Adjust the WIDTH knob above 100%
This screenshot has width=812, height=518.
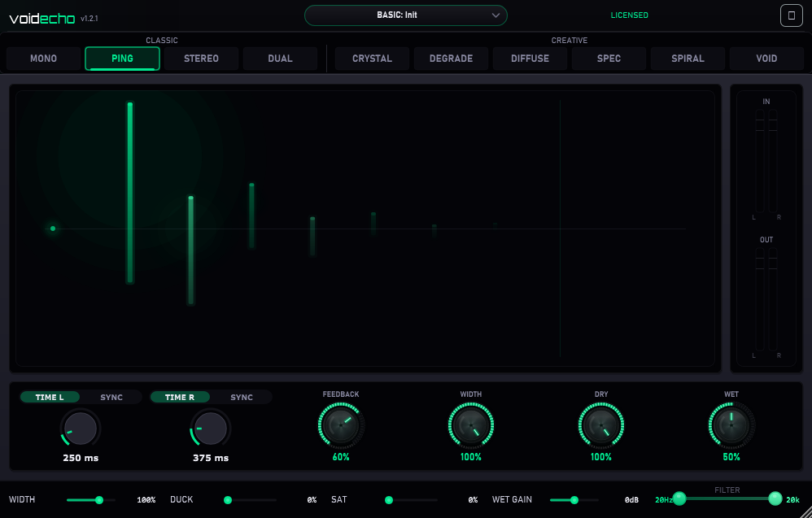click(x=470, y=425)
